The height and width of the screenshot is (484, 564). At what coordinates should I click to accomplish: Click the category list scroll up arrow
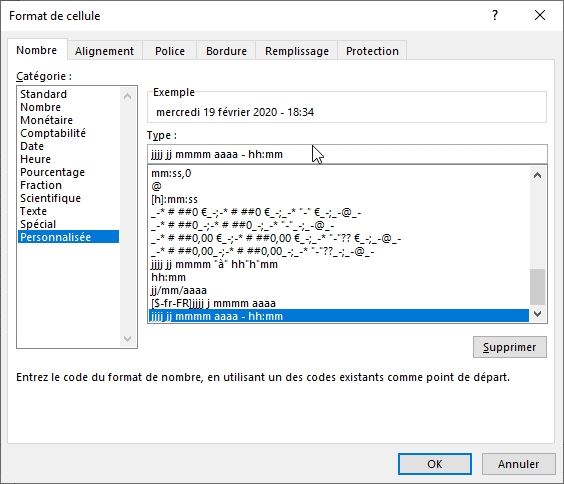pos(127,96)
